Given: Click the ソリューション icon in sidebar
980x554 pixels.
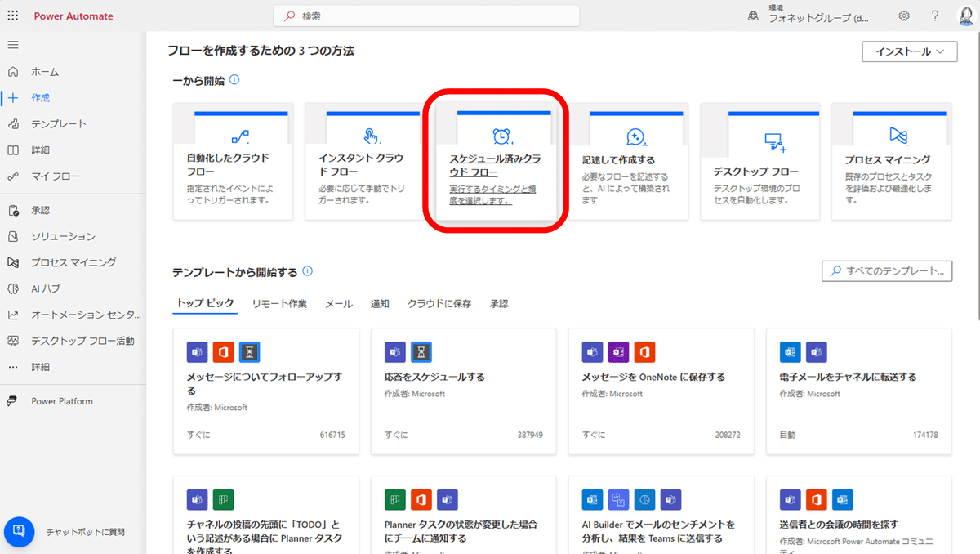Looking at the screenshot, I should 13,237.
